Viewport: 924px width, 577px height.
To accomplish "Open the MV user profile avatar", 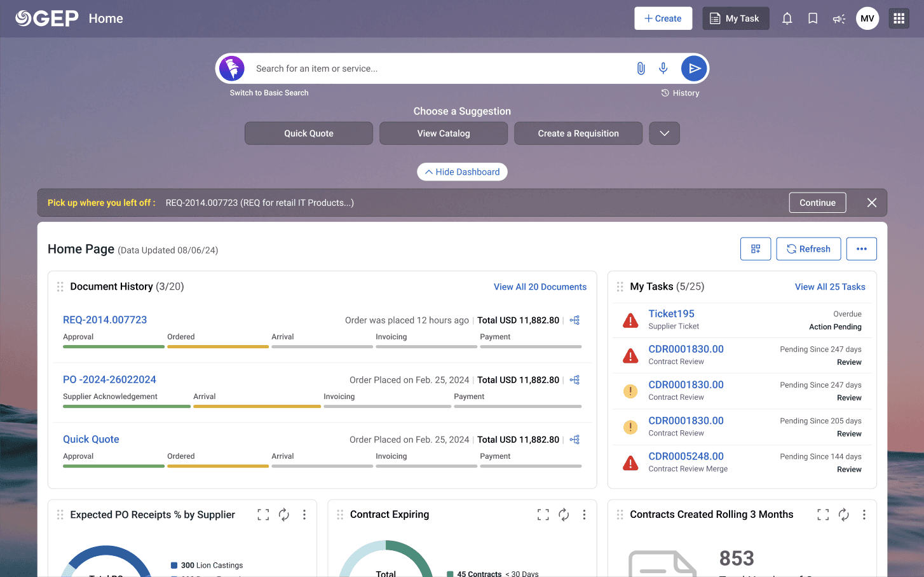I will click(867, 18).
